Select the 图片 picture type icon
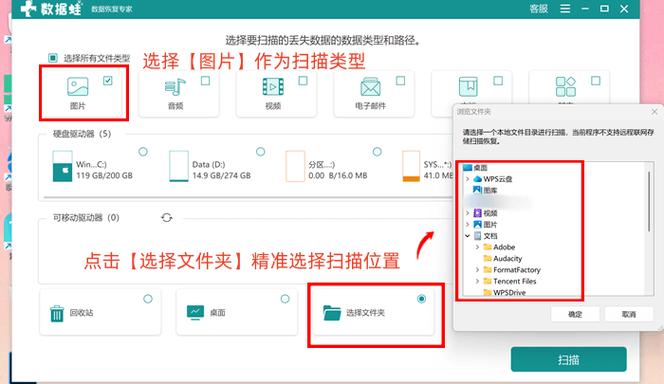The width and height of the screenshot is (664, 384). point(77,87)
